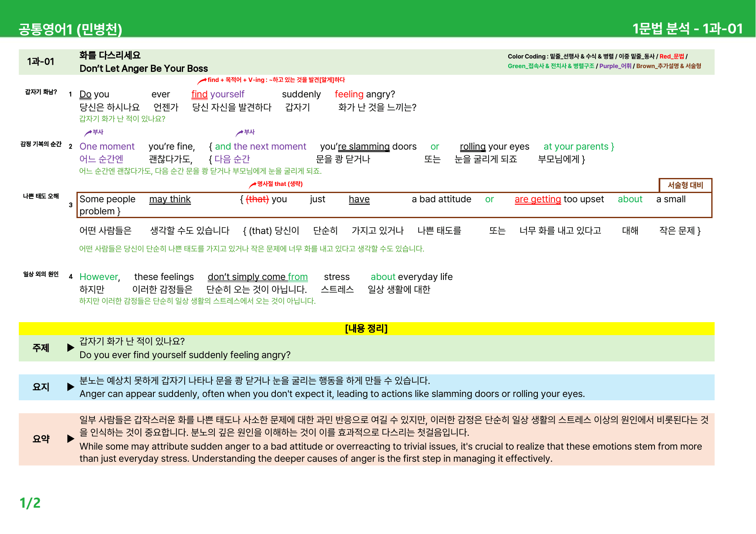This screenshot has height=534, width=756.
Task: Click the 부사 note above One moment
Action: click(x=98, y=132)
